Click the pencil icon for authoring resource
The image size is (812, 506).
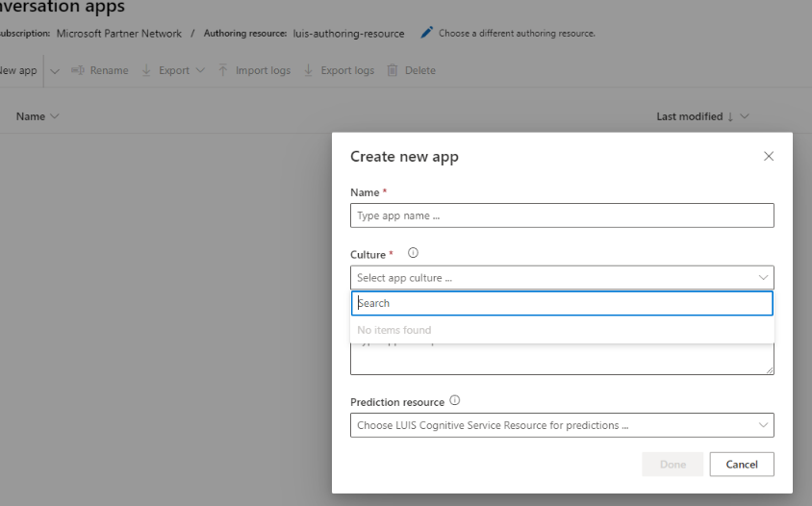[427, 33]
